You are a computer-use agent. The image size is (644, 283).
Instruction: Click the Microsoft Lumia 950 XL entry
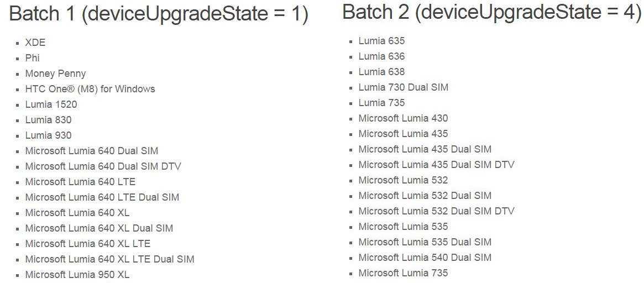click(x=77, y=275)
